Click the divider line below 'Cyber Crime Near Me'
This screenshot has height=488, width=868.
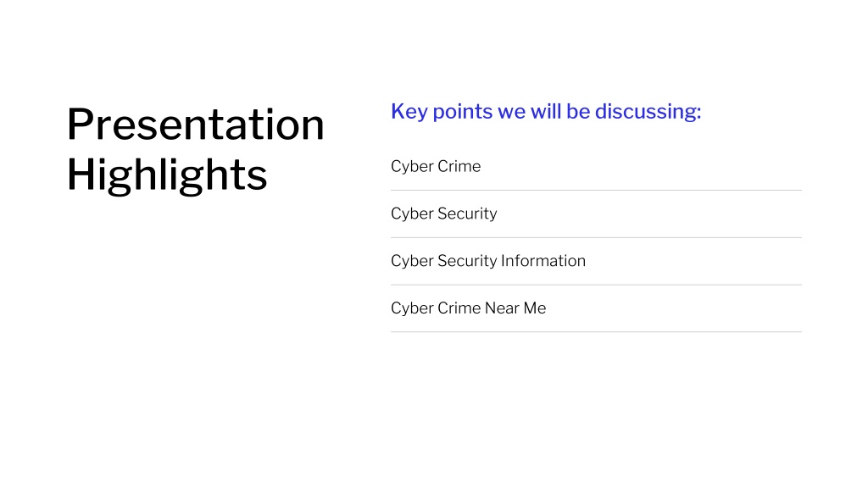(x=596, y=332)
